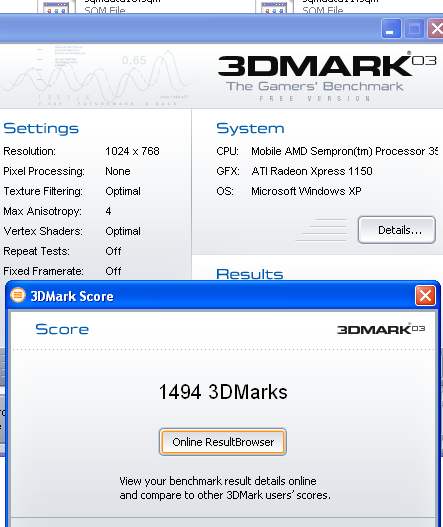Screen dimensions: 443x527
Task: Click Repeat Tests value Off
Action: (113, 251)
